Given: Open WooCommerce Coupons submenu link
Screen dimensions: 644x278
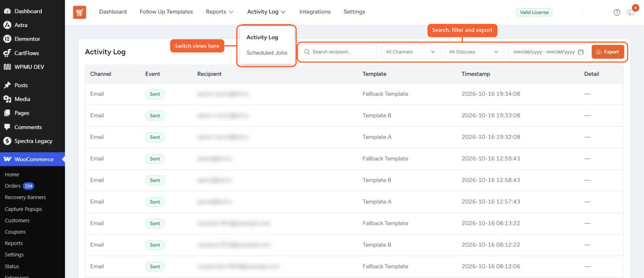Looking at the screenshot, I should click(15, 232).
